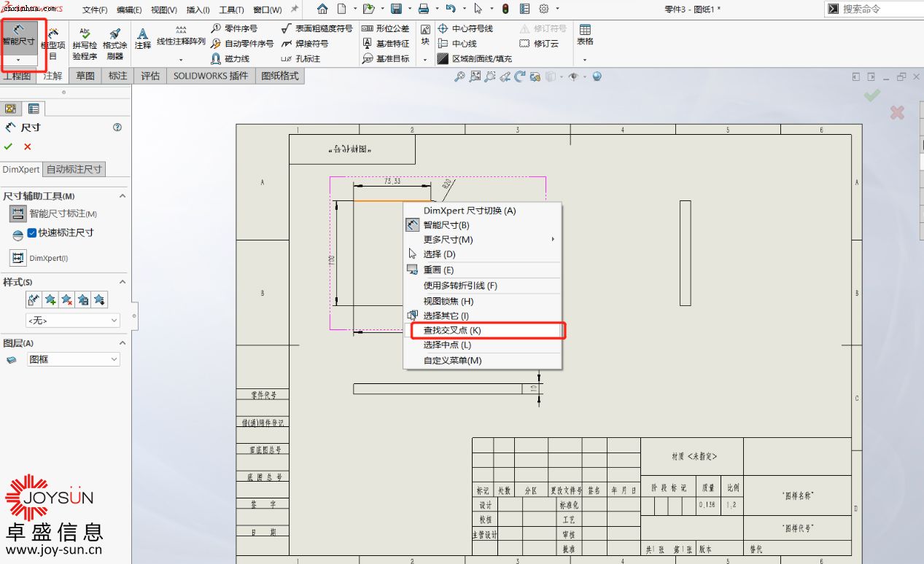Click the green confirm check in the drawing corner
The height and width of the screenshot is (564, 924).
872,95
